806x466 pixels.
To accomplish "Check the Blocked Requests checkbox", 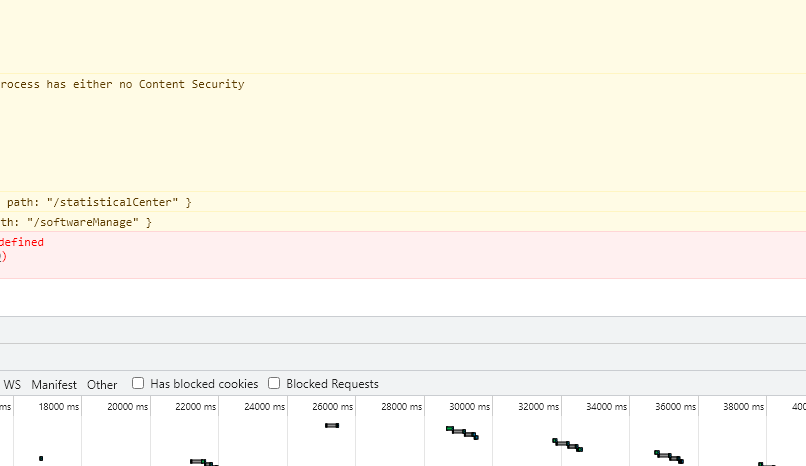I will point(274,384).
